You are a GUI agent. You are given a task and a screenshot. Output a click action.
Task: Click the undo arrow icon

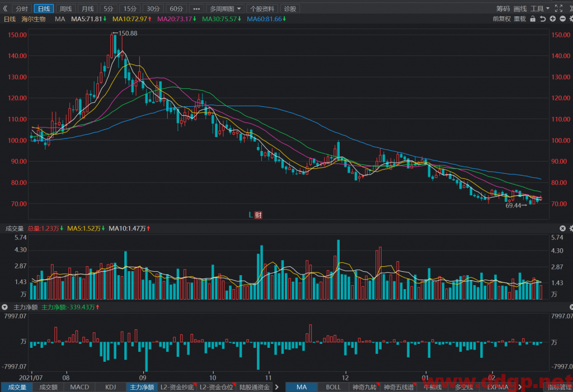(543, 18)
